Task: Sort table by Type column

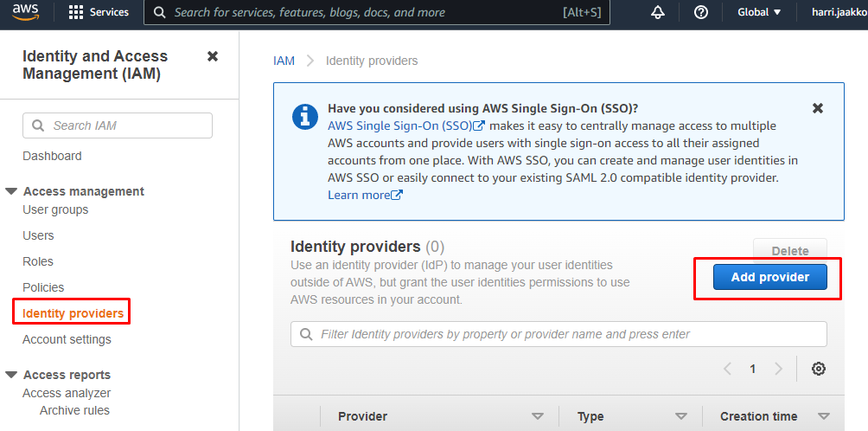Action: [680, 416]
